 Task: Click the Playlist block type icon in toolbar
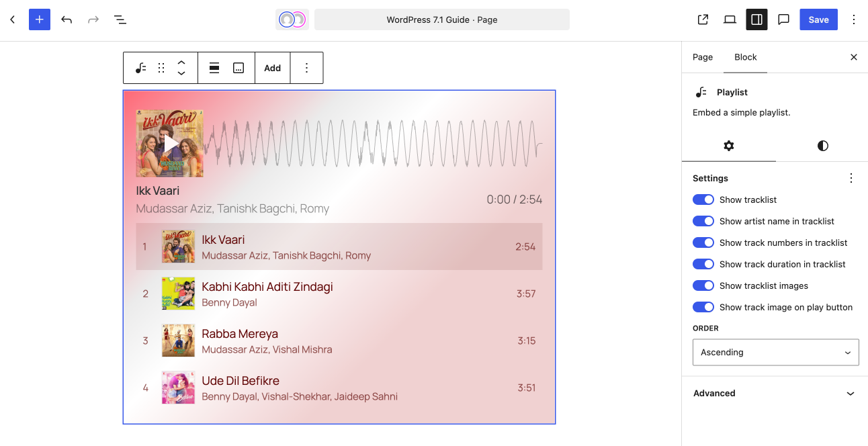coord(140,68)
